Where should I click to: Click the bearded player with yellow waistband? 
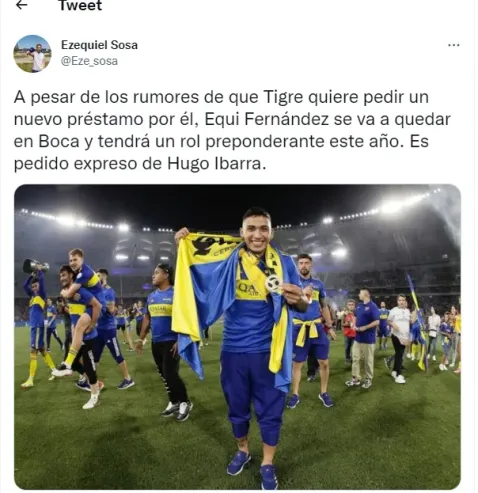[x=312, y=330]
